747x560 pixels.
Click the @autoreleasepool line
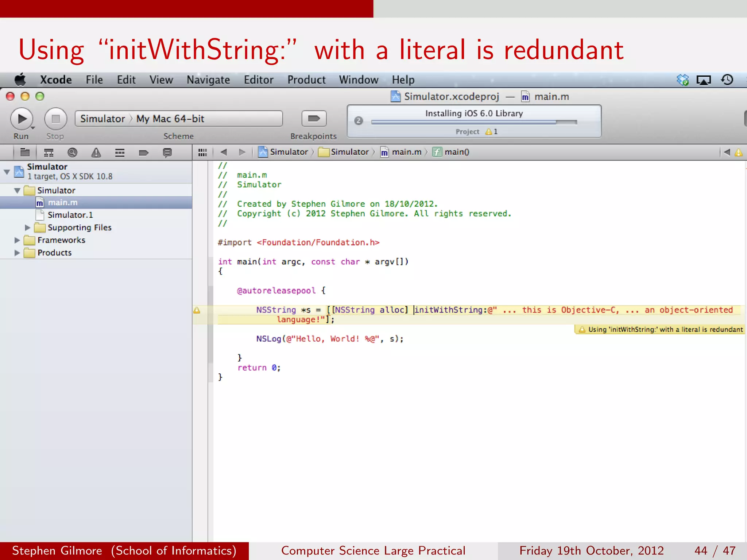click(281, 291)
